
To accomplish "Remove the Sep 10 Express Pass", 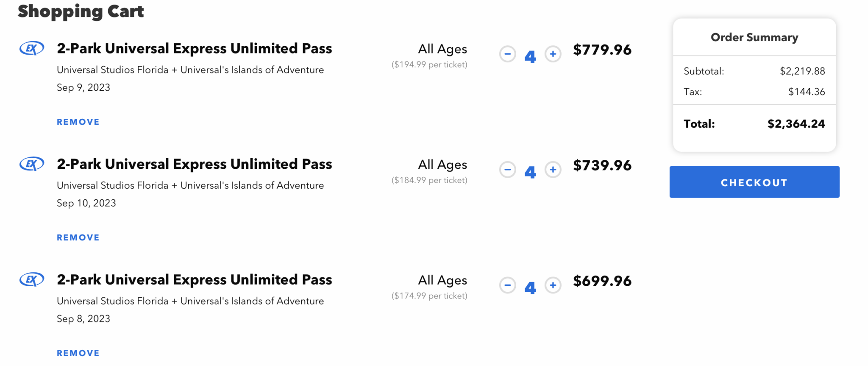I will [78, 237].
